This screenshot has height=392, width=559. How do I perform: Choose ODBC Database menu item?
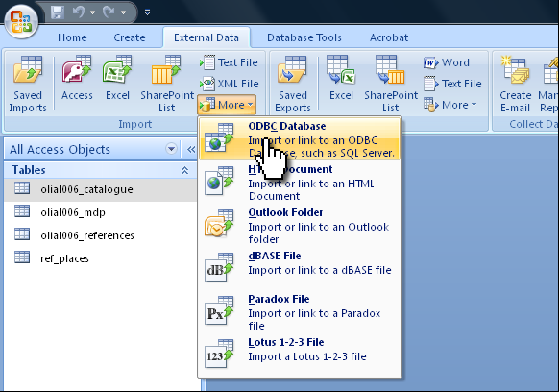pos(300,139)
